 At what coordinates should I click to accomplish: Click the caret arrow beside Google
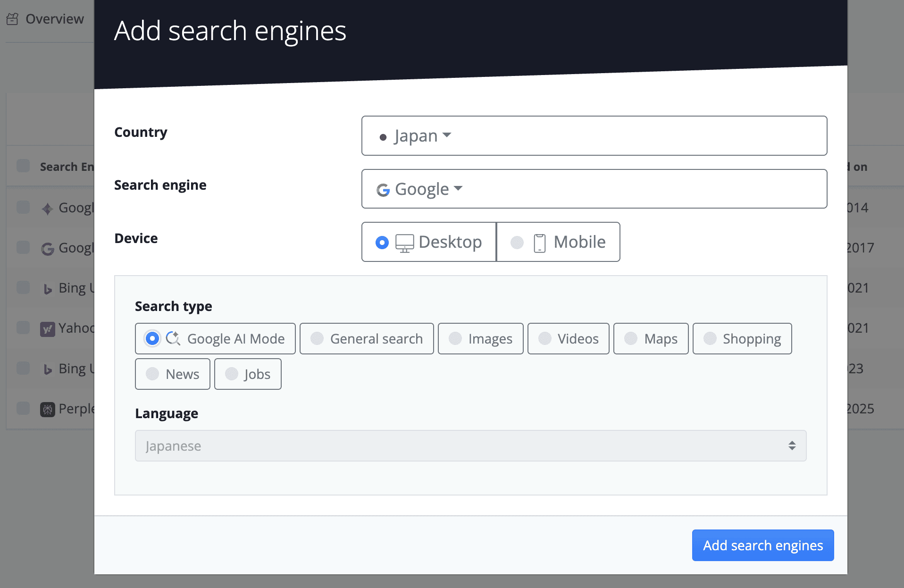coord(458,188)
